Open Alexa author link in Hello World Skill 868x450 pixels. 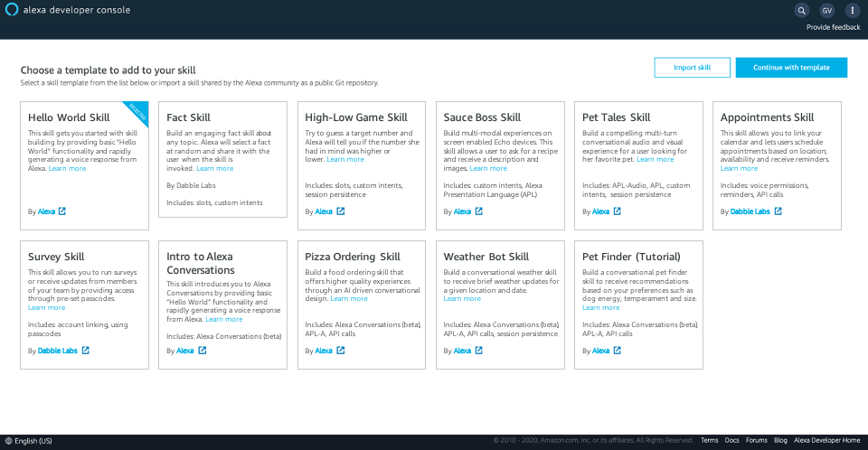[46, 211]
